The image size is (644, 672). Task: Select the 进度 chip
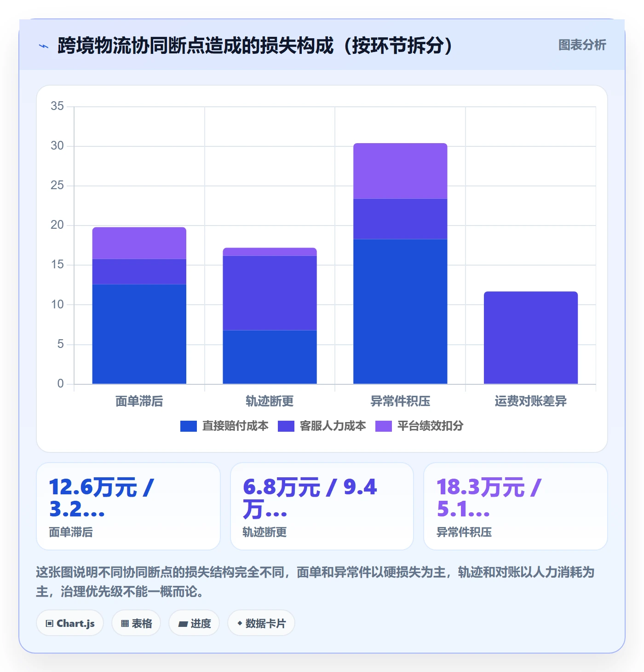click(x=194, y=623)
